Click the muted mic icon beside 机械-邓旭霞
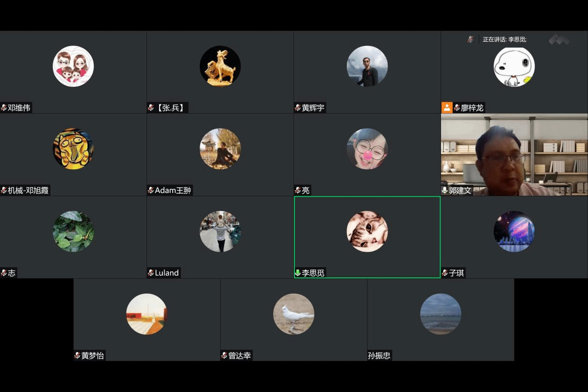The image size is (588, 392). point(4,190)
